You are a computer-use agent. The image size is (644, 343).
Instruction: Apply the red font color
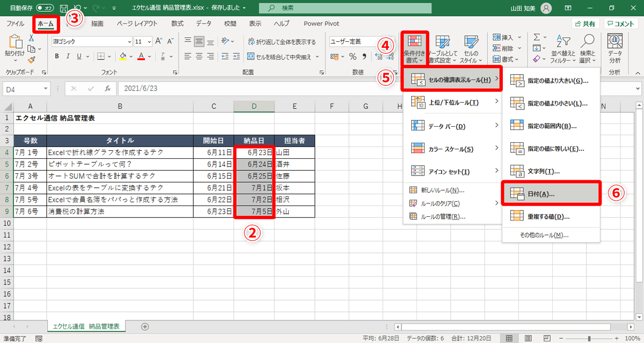[141, 56]
